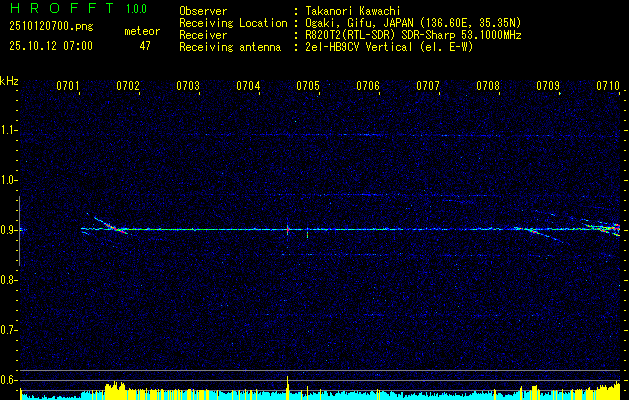
Task: Click the 0.9 kHz axis label
Action: pos(8,230)
